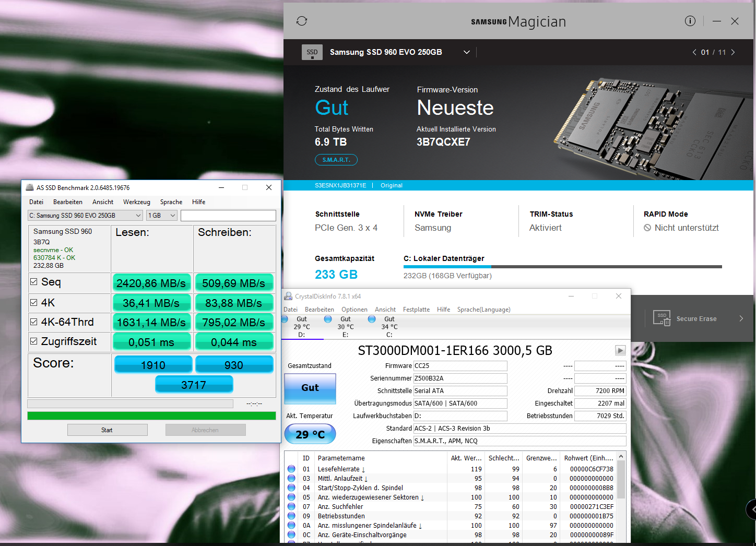756x546 pixels.
Task: Click the Seq read result 2420,86 MB/s
Action: click(x=151, y=282)
